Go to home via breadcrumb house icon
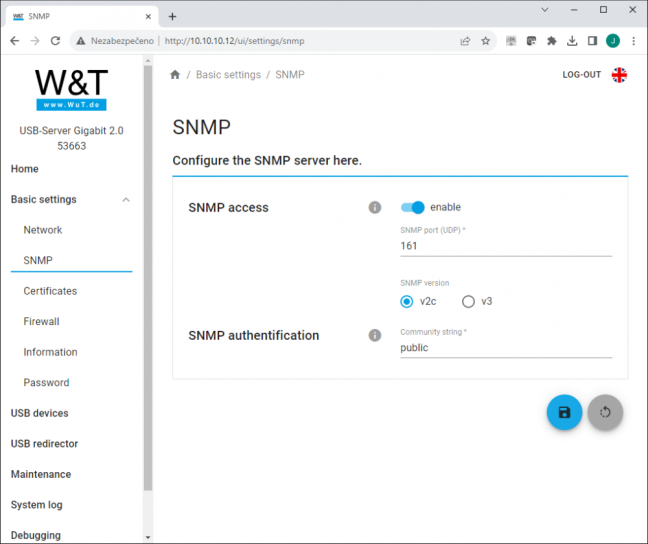This screenshot has height=544, width=648. point(175,74)
